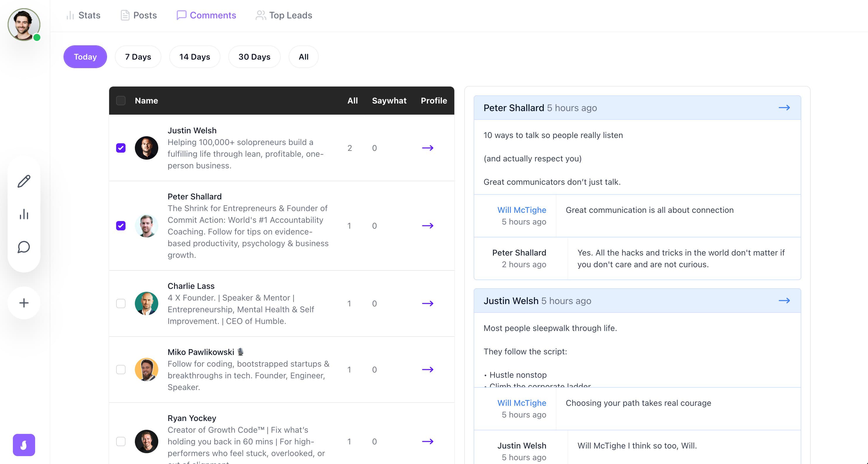Image resolution: width=868 pixels, height=464 pixels.
Task: Open Peter Shallard's profile via the arrow icon
Action: [428, 226]
